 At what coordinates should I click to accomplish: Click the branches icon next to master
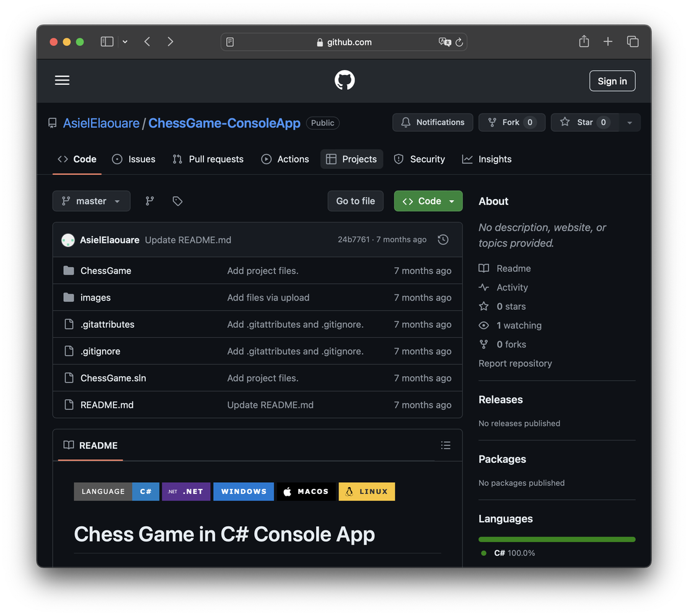[149, 201]
